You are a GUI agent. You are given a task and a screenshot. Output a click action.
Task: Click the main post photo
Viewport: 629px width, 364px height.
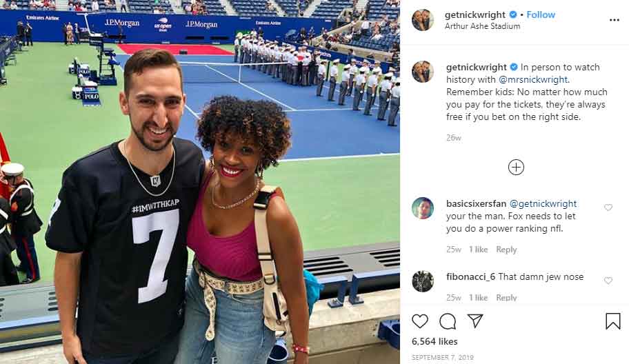[x=200, y=182]
